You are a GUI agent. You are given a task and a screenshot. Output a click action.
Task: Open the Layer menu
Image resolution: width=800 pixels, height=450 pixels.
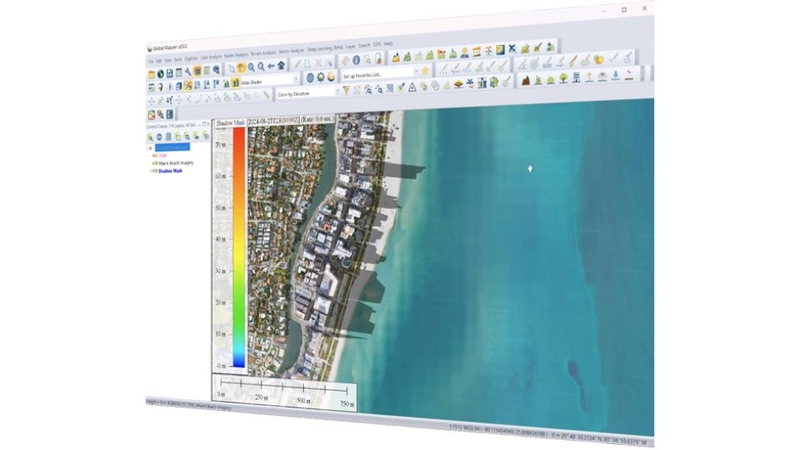tap(351, 46)
